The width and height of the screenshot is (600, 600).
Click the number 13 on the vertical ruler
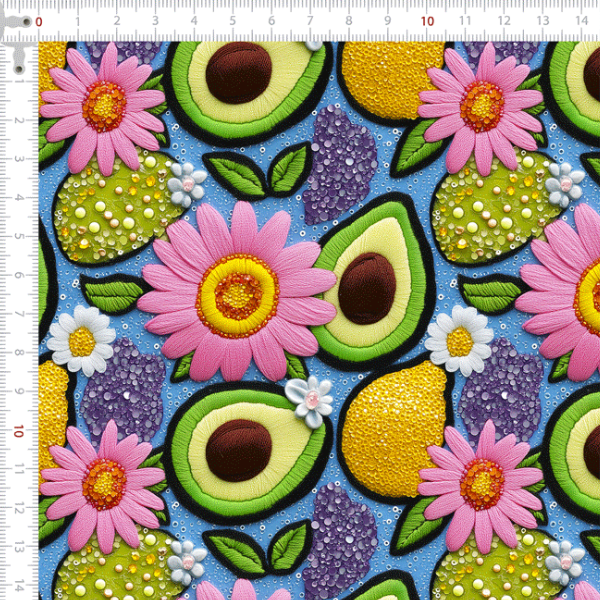[18, 547]
